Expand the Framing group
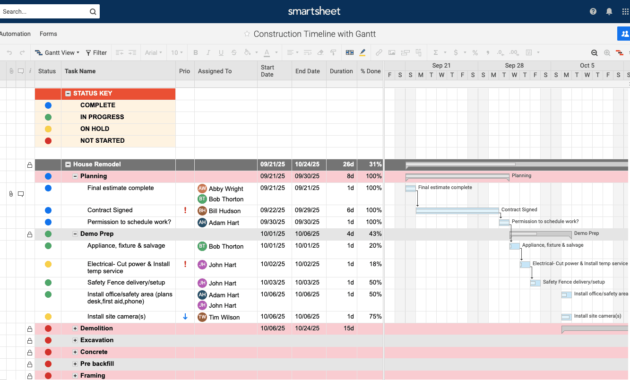This screenshot has height=380, width=630. pyautogui.click(x=75, y=376)
